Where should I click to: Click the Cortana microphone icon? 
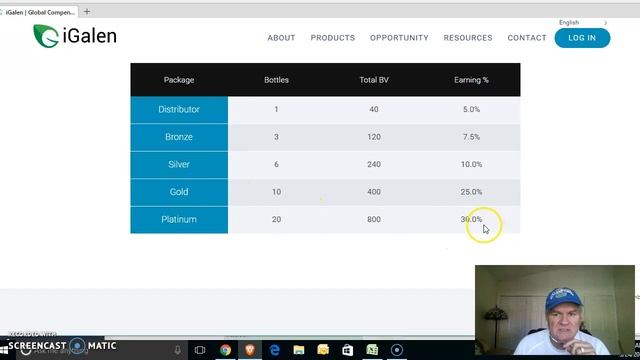(178, 350)
